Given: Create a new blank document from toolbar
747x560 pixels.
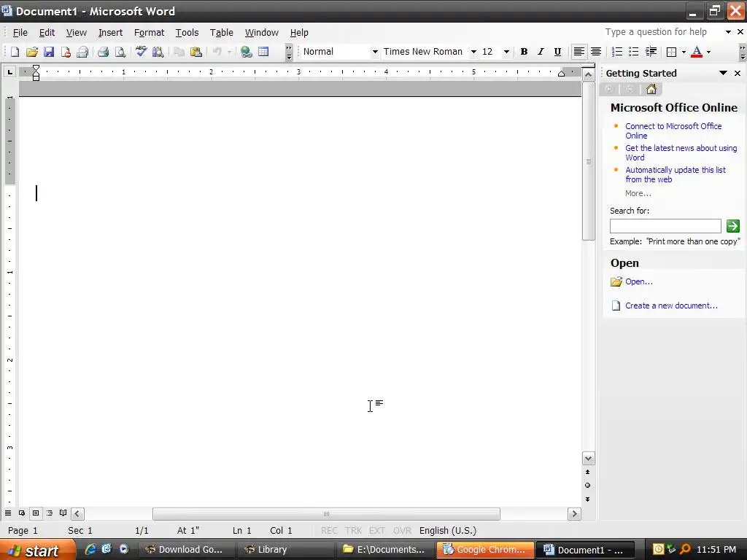Looking at the screenshot, I should coord(15,52).
